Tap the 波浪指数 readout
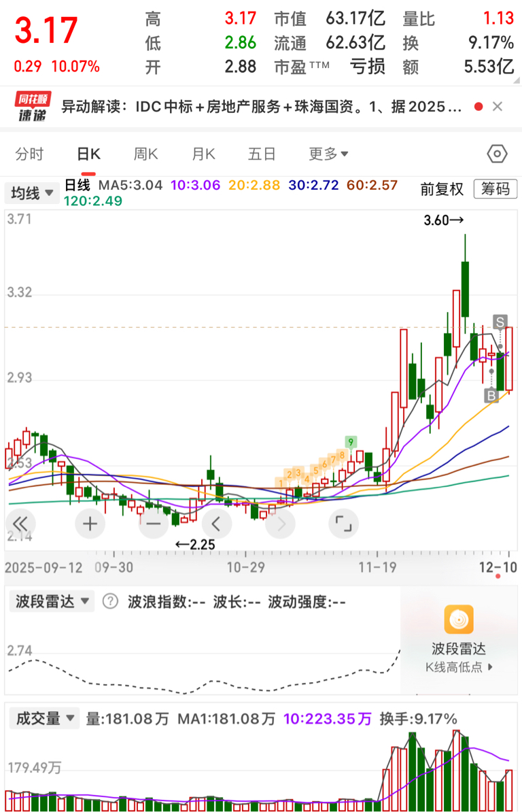Viewport: 522px width, 812px height. (x=167, y=602)
